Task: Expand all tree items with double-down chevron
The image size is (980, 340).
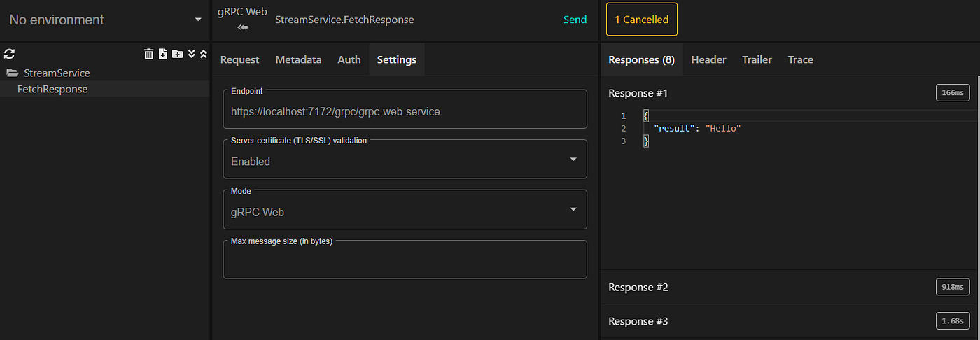Action: pos(191,54)
